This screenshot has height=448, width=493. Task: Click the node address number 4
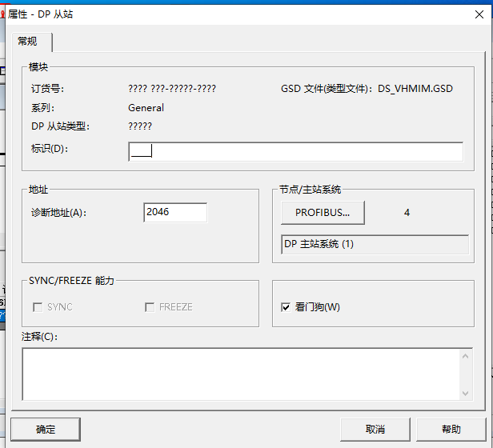click(x=407, y=213)
